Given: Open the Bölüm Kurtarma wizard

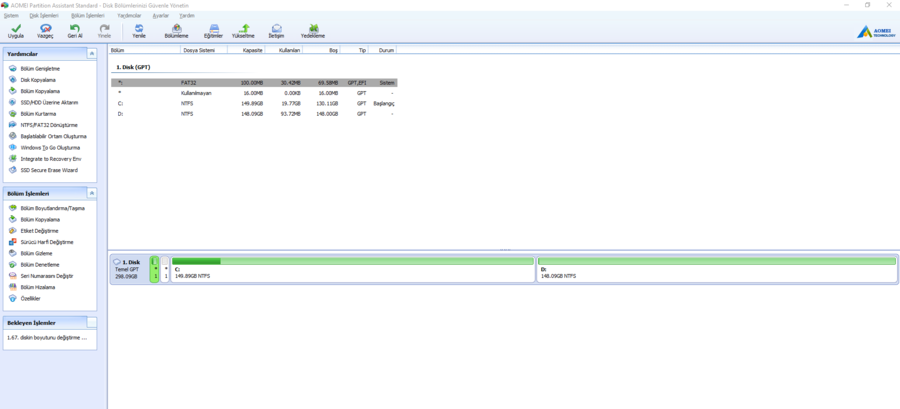Looking at the screenshot, I should pos(38,114).
